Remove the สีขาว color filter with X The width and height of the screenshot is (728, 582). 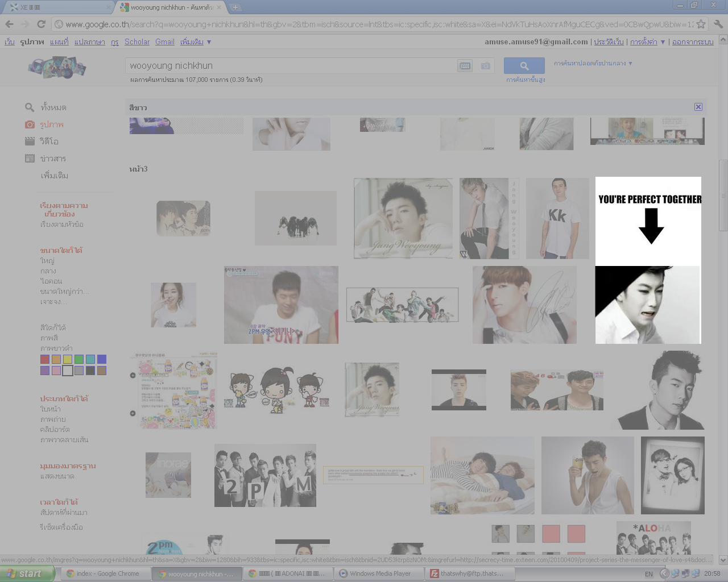[698, 107]
